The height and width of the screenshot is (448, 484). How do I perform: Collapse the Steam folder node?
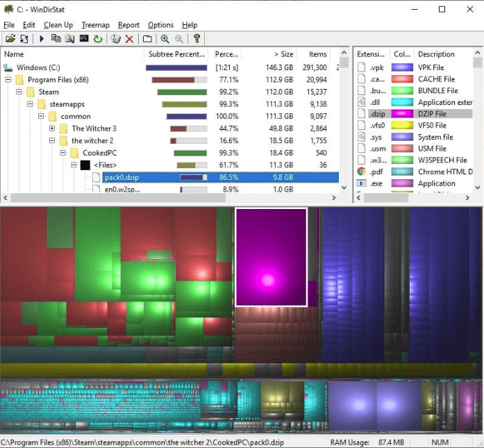pyautogui.click(x=19, y=92)
